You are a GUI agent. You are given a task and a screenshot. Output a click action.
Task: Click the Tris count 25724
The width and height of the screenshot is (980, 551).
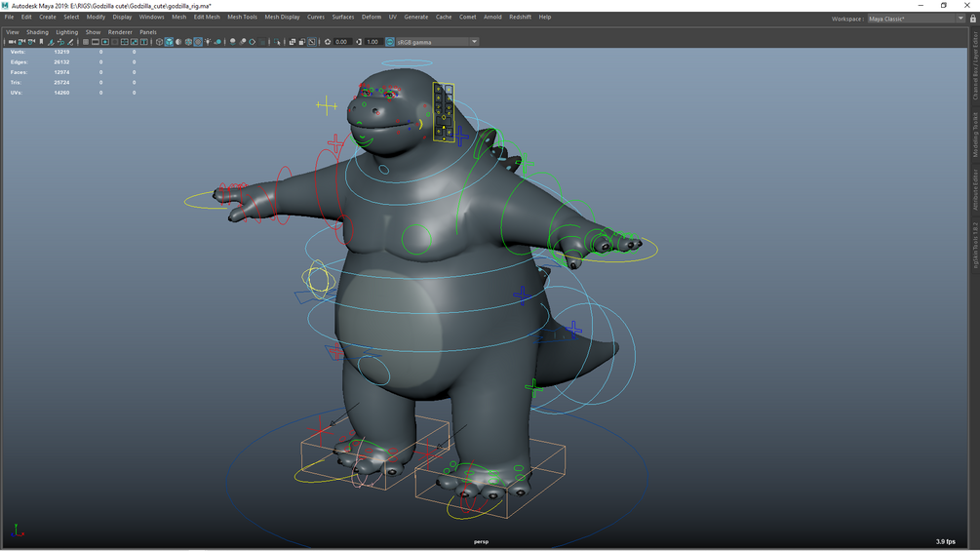(61, 83)
